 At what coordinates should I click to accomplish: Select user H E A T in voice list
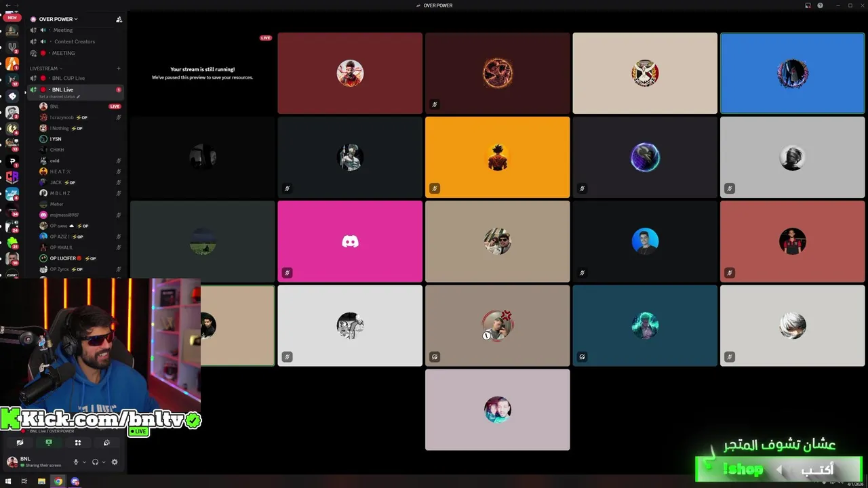coord(79,171)
